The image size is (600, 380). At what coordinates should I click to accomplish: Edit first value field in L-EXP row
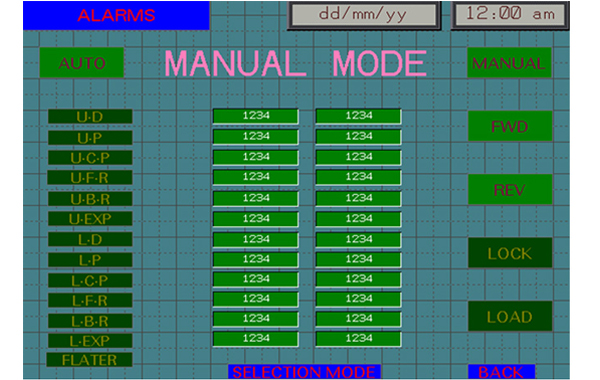[x=256, y=339]
